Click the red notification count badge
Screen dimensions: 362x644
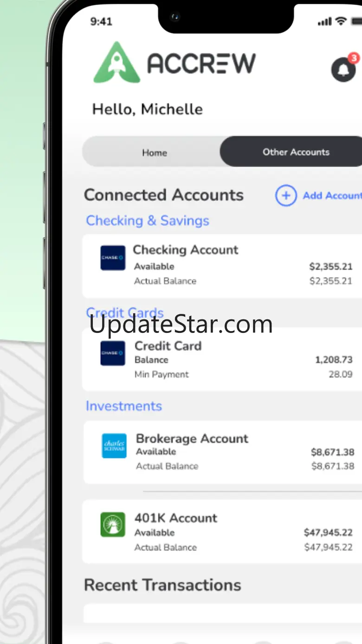tap(354, 58)
